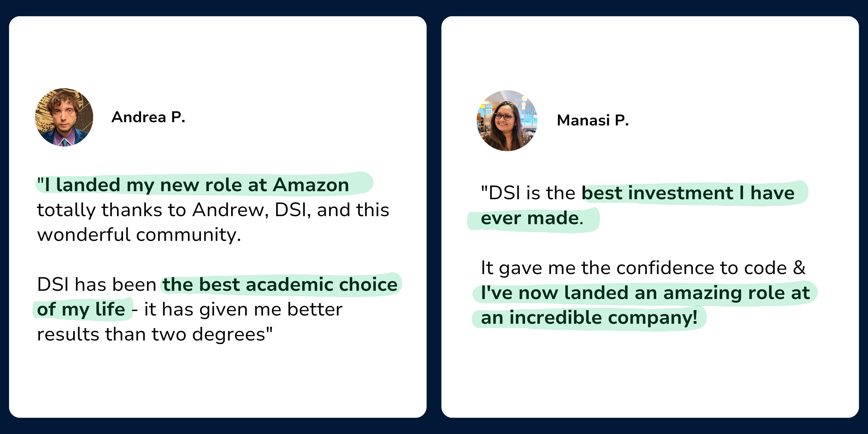Click Manasi P.'s circular profile photo
Image resolution: width=868 pixels, height=434 pixels.
point(507,121)
